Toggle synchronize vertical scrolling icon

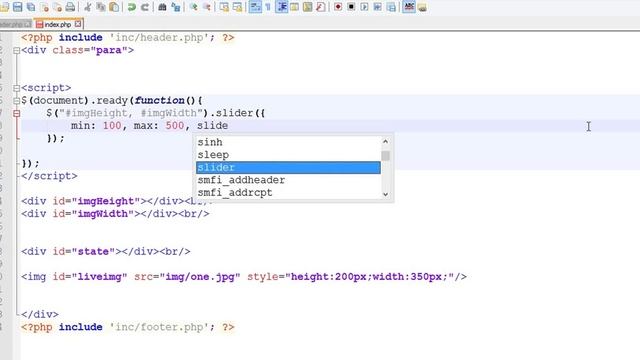[x=224, y=7]
